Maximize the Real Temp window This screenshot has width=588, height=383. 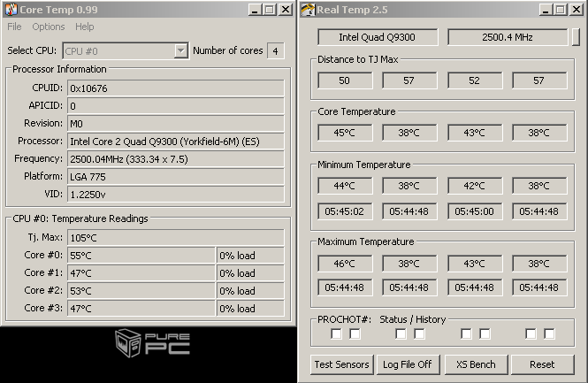(561, 10)
